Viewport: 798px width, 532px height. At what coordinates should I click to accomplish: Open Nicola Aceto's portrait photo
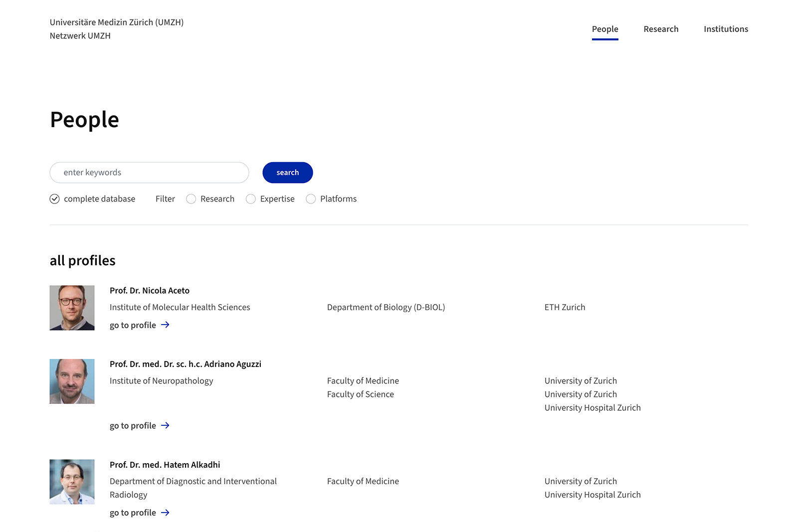coord(72,308)
